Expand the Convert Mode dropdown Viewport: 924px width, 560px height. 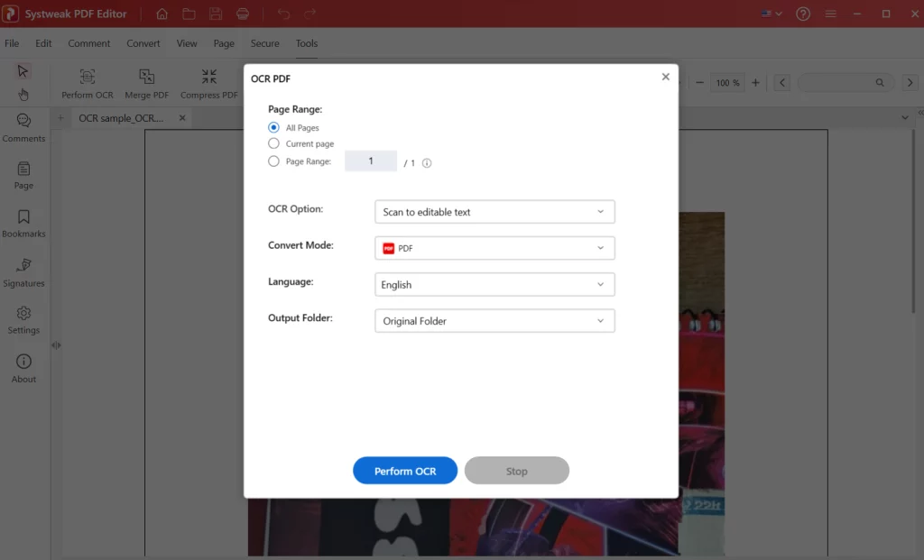(494, 248)
